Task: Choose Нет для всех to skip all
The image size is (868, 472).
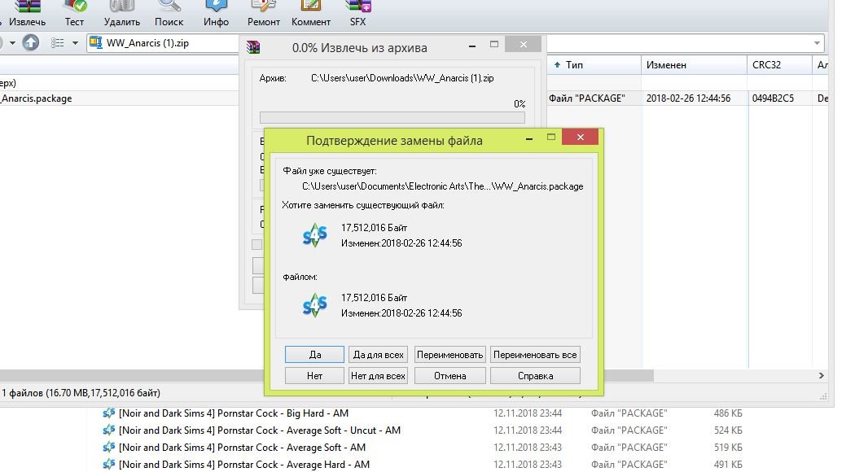Action: [x=378, y=376]
